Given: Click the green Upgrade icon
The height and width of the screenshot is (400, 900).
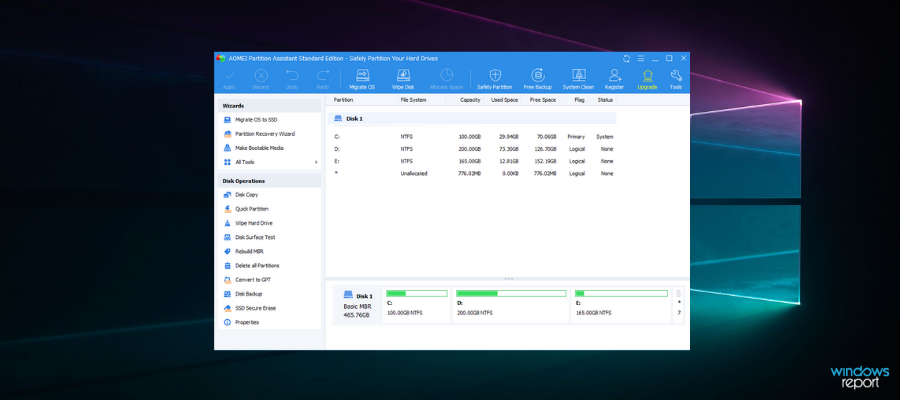Looking at the screenshot, I should coord(647,79).
